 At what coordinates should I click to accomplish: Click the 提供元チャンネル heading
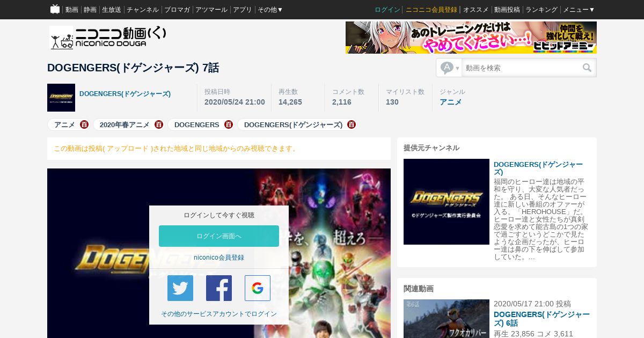[x=431, y=148]
